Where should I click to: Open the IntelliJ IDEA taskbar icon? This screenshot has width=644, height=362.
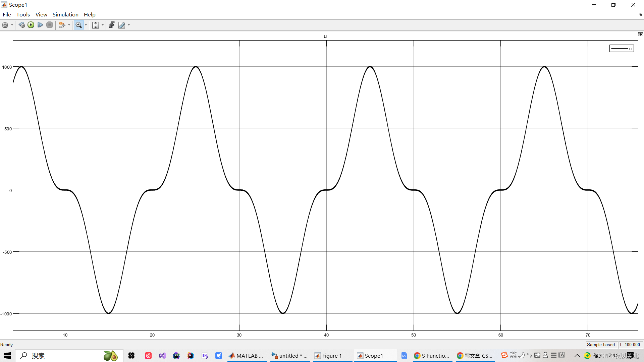(191, 356)
